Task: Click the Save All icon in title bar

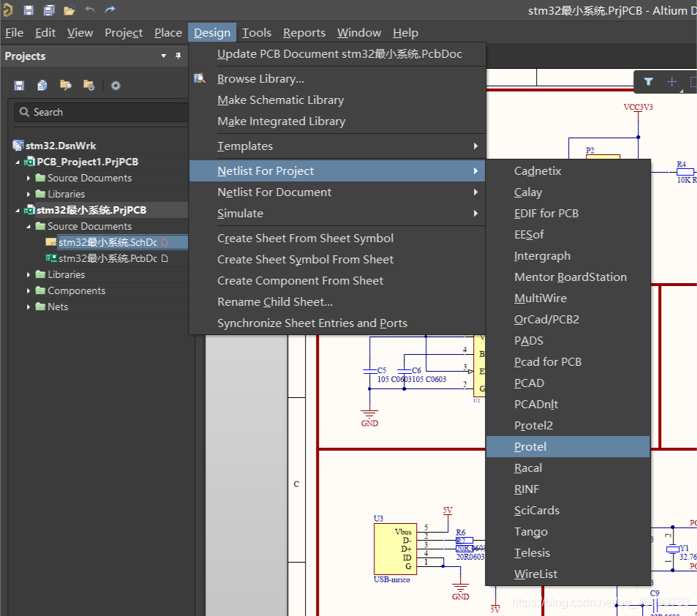Action: [x=49, y=10]
